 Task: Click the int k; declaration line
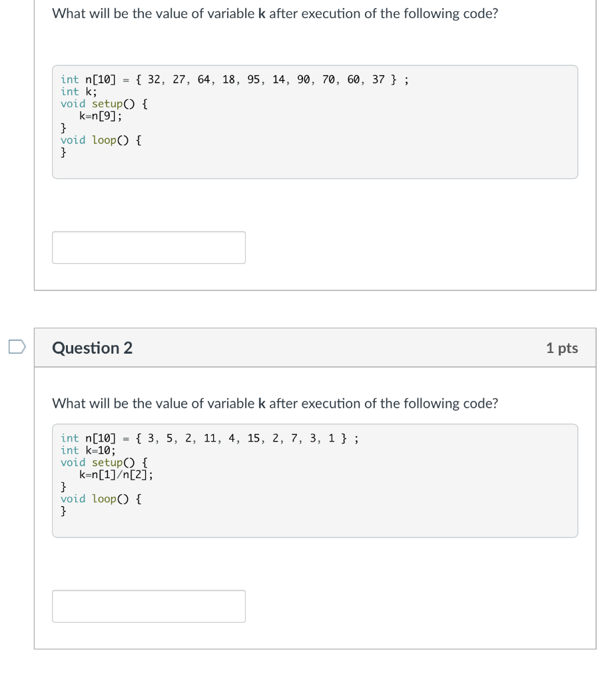click(x=79, y=92)
